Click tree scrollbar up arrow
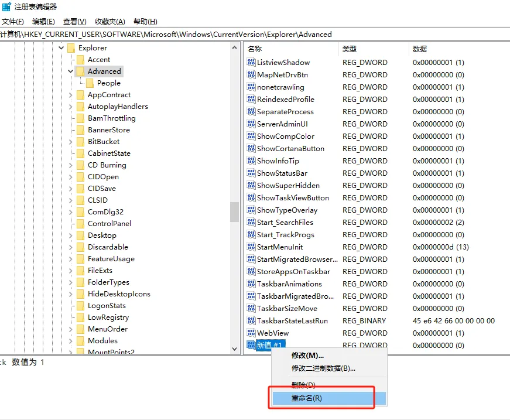 click(x=235, y=48)
